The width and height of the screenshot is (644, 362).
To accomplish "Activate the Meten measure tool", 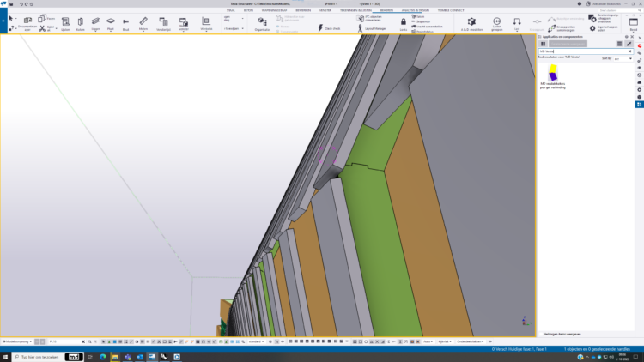I will click(143, 24).
